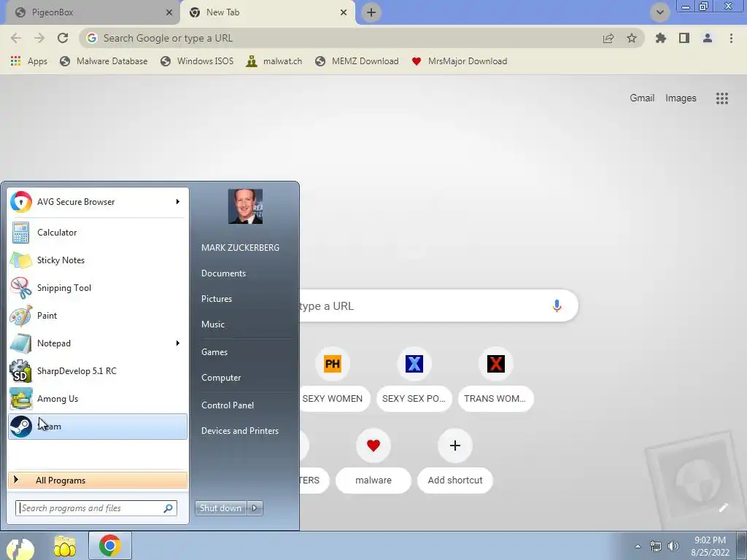Open Google apps grid icon
The image size is (747, 560).
pos(722,98)
